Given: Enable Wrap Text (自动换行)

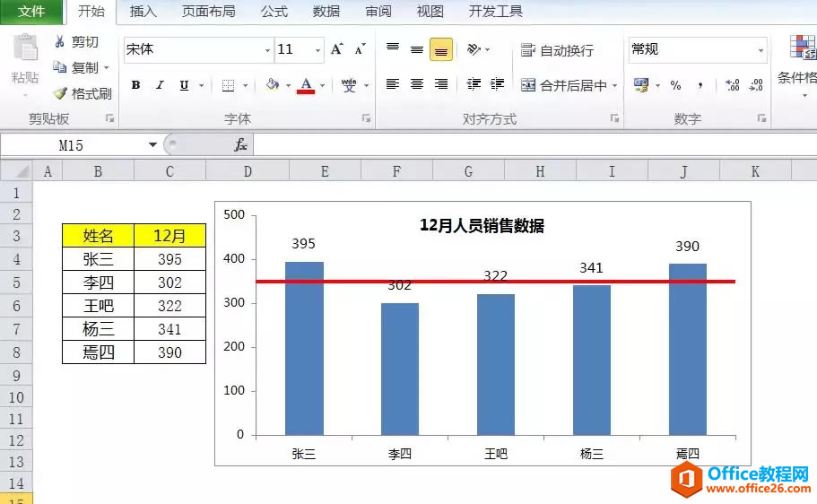Looking at the screenshot, I should click(557, 50).
